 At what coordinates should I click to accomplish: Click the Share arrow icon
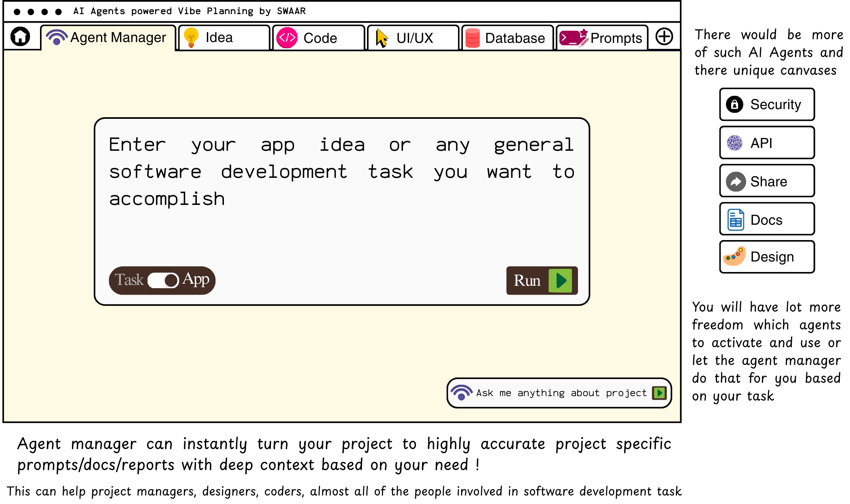click(x=736, y=181)
